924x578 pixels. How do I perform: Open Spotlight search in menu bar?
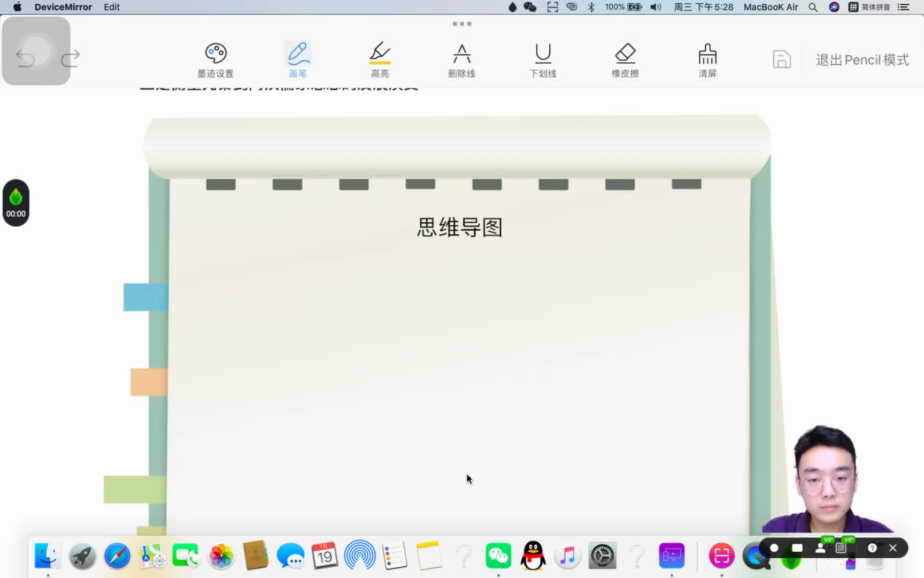(813, 7)
